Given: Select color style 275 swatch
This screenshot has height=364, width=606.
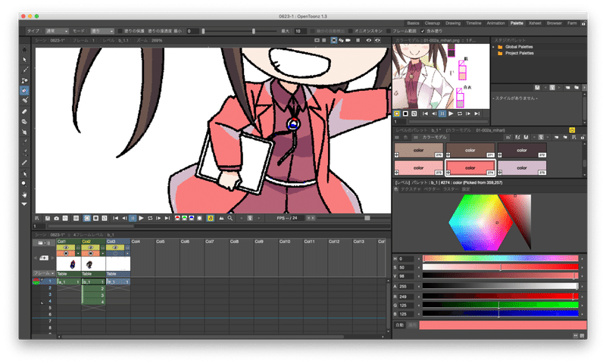Looking at the screenshot, I should tap(522, 168).
